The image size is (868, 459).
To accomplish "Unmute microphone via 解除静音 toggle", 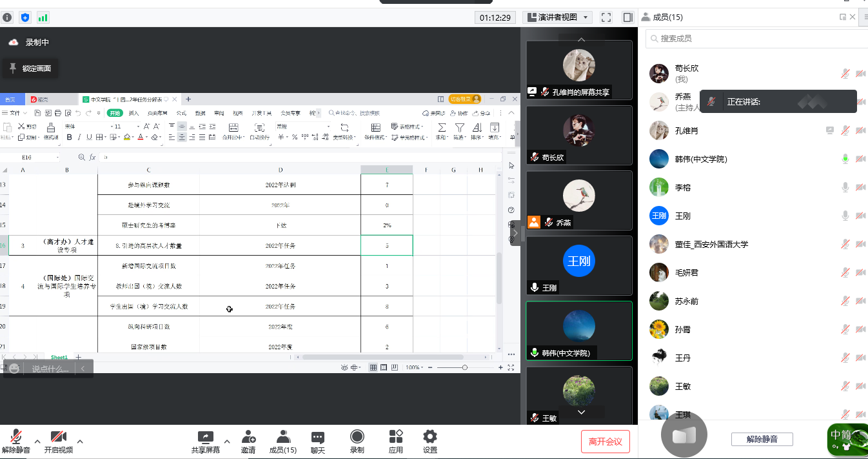I will point(16,437).
